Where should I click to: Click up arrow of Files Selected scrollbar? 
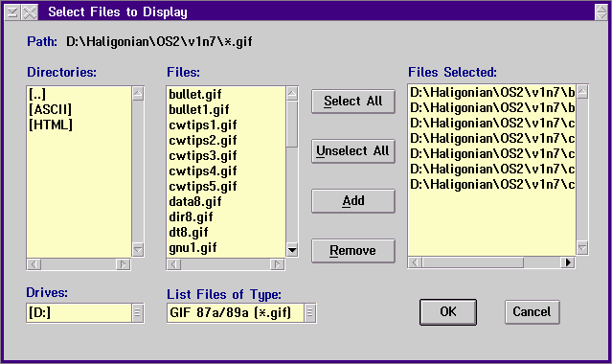click(x=582, y=92)
